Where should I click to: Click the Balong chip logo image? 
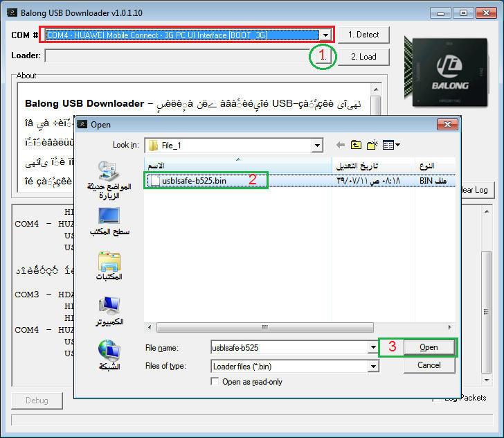[447, 72]
